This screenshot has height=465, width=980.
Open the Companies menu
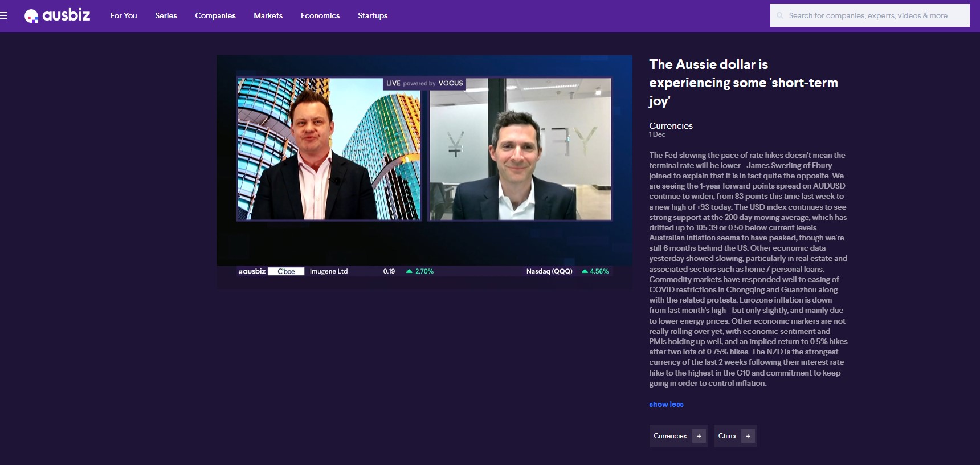point(215,15)
